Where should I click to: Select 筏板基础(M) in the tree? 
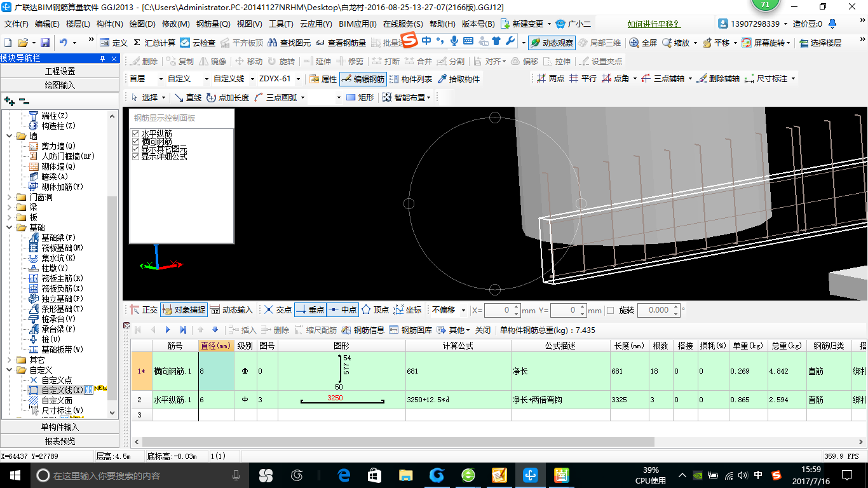(62, 248)
